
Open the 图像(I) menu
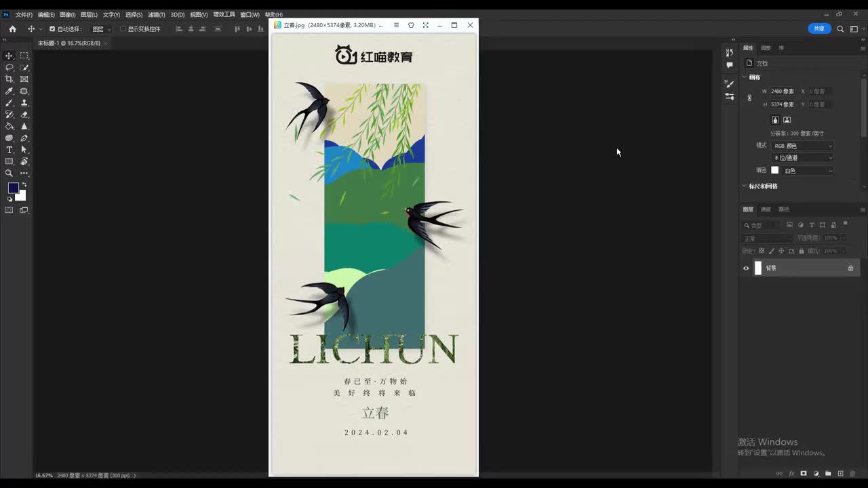[67, 15]
